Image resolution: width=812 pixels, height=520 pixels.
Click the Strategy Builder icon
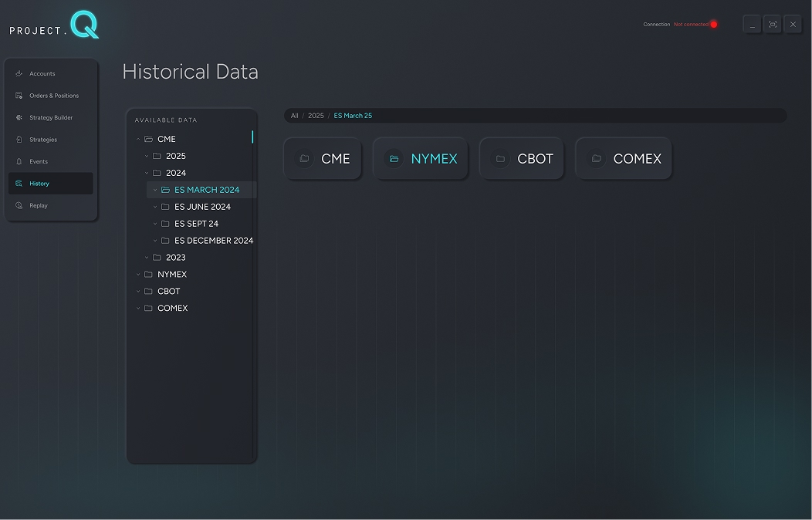(19, 117)
